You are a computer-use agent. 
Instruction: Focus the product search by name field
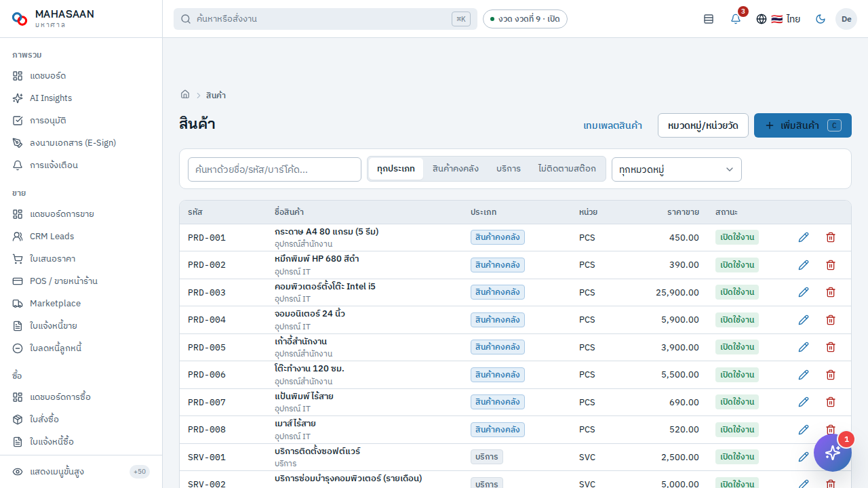pyautogui.click(x=275, y=169)
